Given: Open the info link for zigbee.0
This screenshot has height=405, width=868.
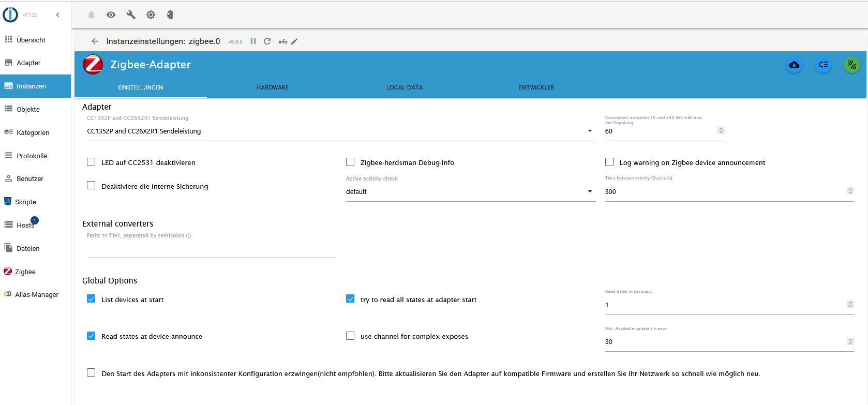Looking at the screenshot, I should [x=283, y=42].
